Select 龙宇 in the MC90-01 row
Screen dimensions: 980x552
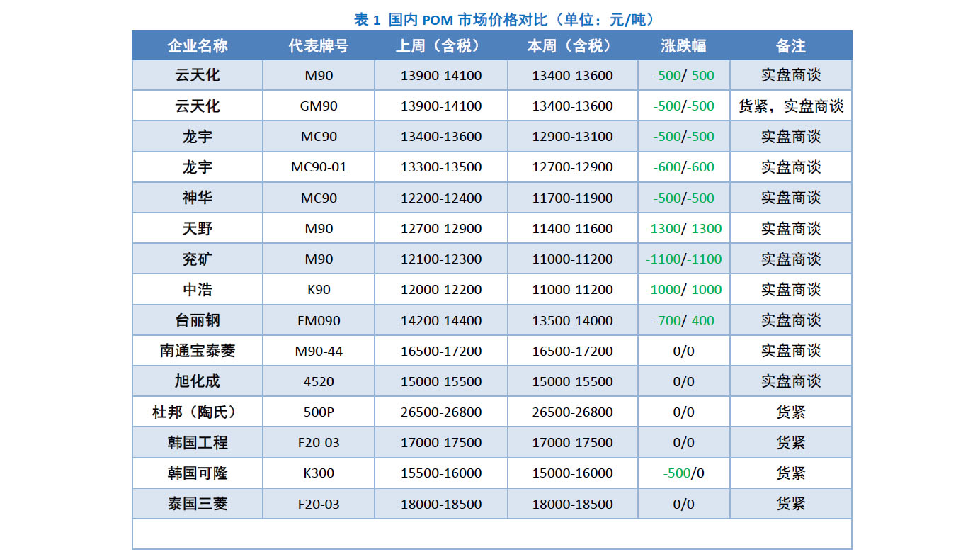point(198,167)
